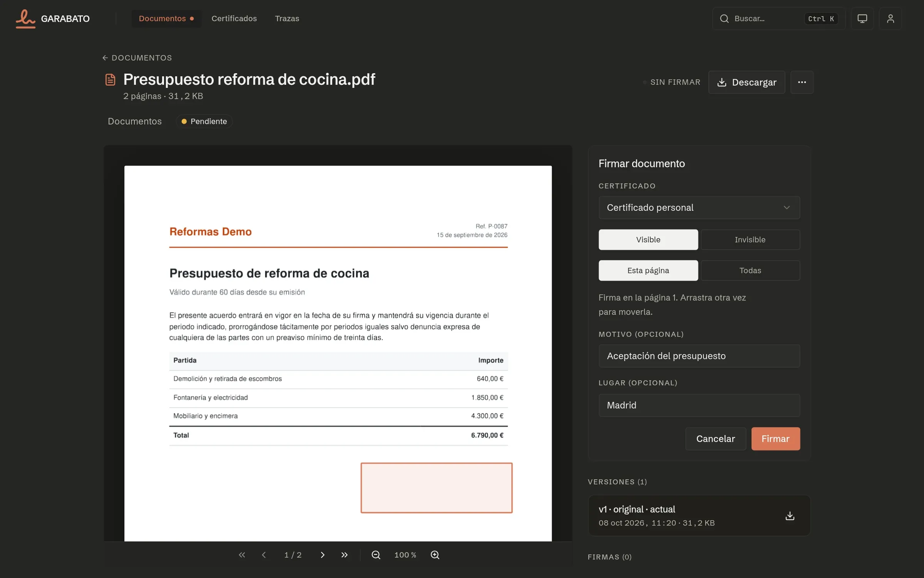Viewport: 924px width, 578px height.
Task: Select Visible signature option
Action: point(648,240)
